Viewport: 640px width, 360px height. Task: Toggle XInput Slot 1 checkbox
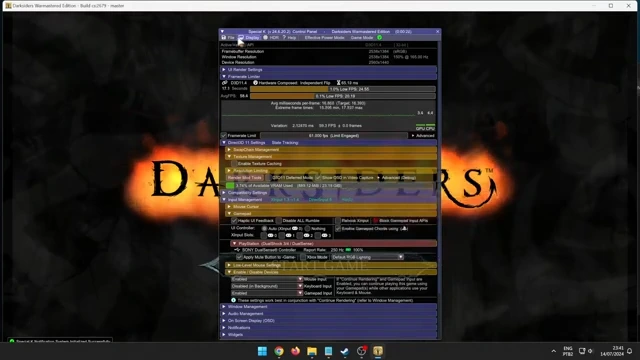pyautogui.click(x=282, y=236)
